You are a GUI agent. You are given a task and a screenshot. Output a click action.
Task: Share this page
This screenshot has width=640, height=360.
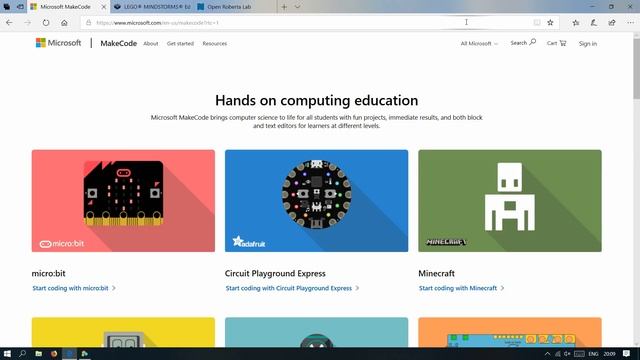(612, 23)
